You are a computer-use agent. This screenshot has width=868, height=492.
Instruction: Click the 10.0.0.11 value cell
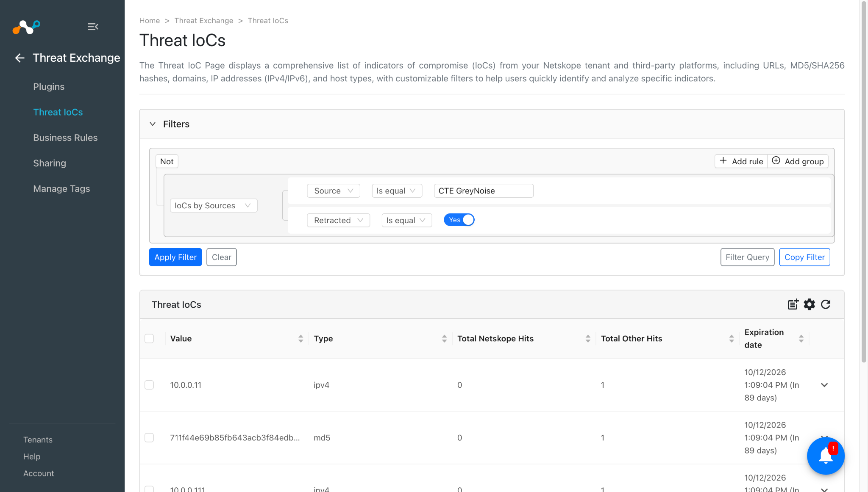coord(186,385)
